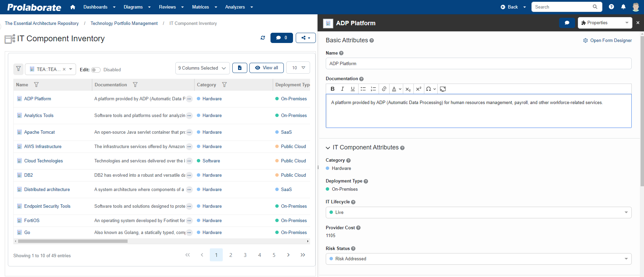Open the help question mark in top bar
The image size is (644, 277).
pyautogui.click(x=611, y=7)
